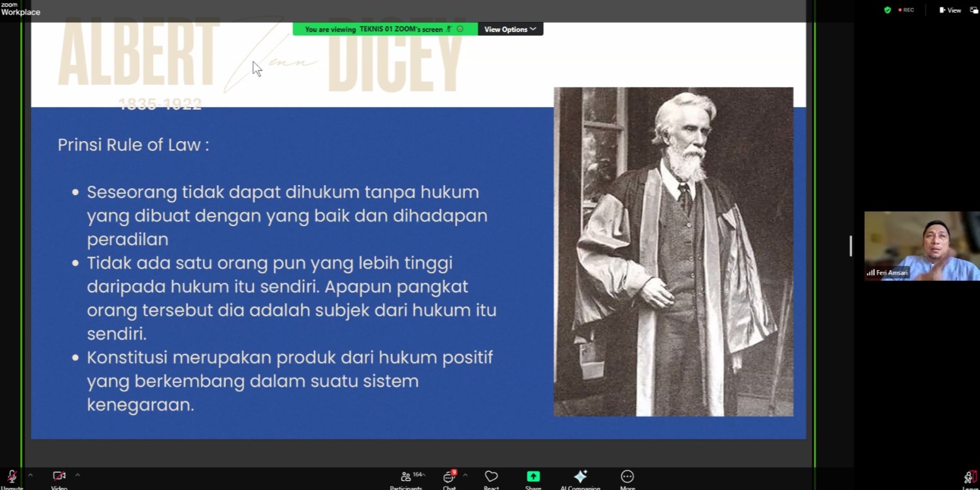Click the View layout button
This screenshot has height=490, width=980.
point(950,10)
